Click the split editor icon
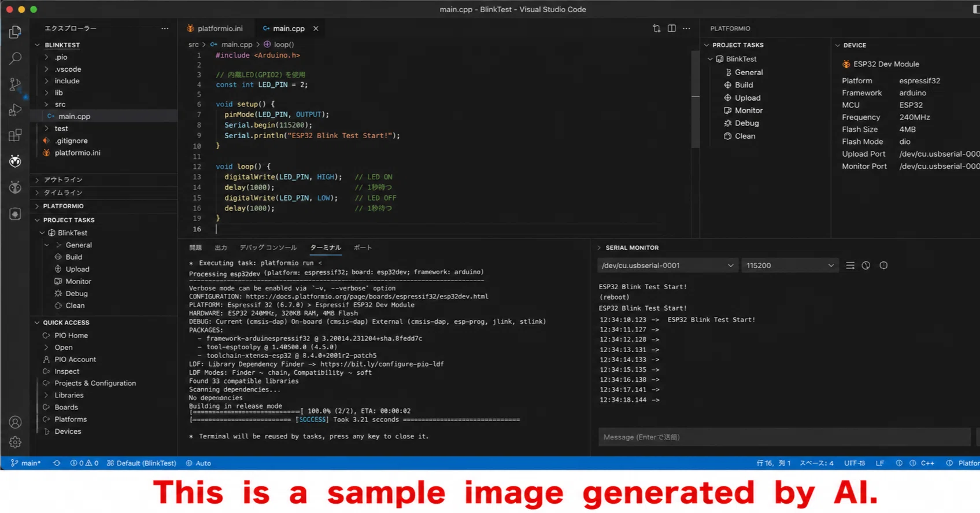This screenshot has width=980, height=513. click(671, 28)
